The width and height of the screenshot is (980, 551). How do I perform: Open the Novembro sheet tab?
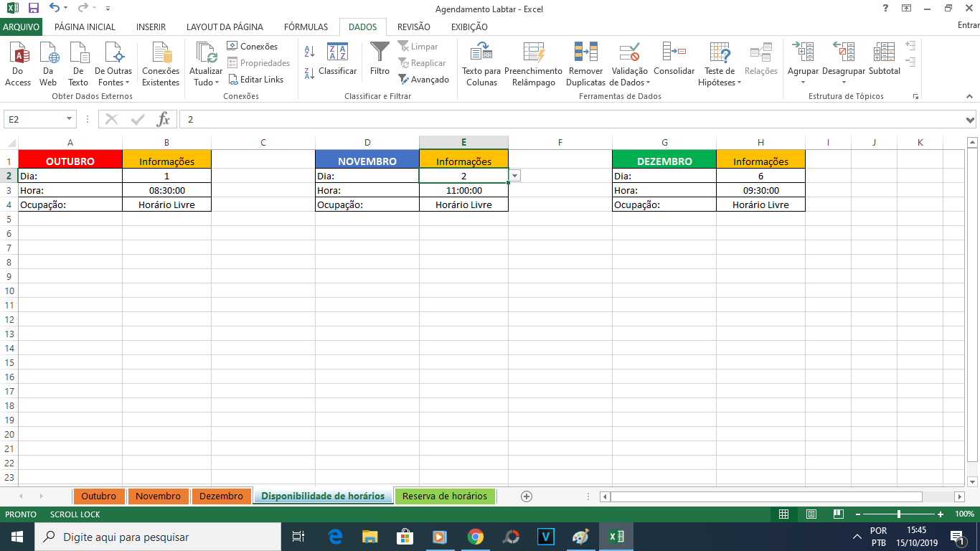click(x=158, y=496)
